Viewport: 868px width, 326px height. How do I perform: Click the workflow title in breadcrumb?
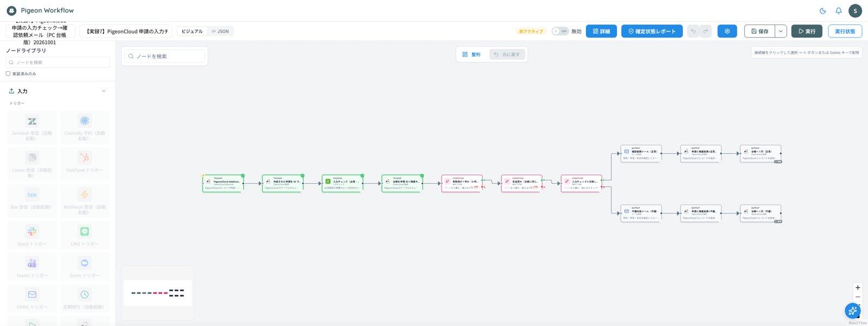coord(40,32)
